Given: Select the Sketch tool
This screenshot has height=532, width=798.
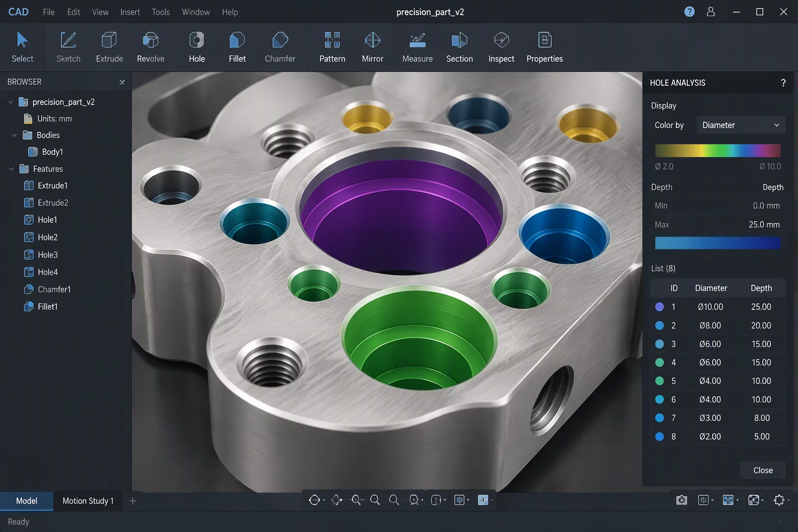Looking at the screenshot, I should 68,47.
